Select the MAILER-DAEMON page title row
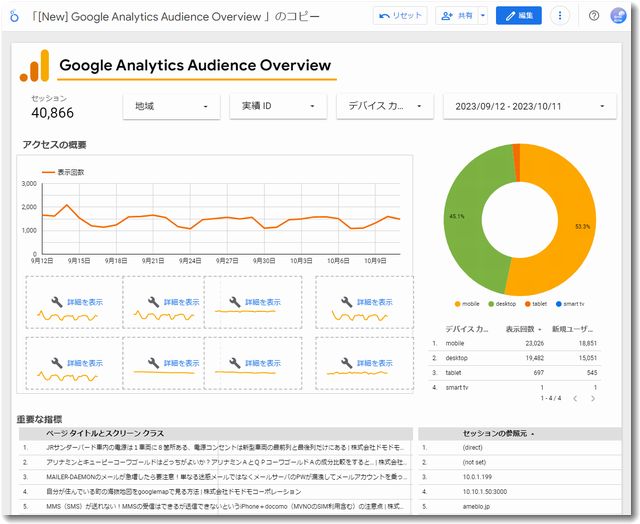 click(216, 477)
